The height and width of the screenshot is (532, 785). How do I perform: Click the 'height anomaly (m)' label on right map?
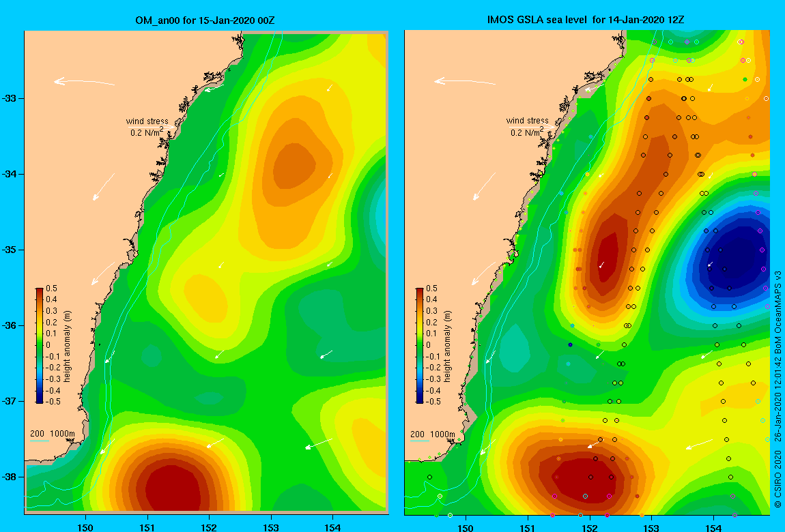tap(448, 346)
